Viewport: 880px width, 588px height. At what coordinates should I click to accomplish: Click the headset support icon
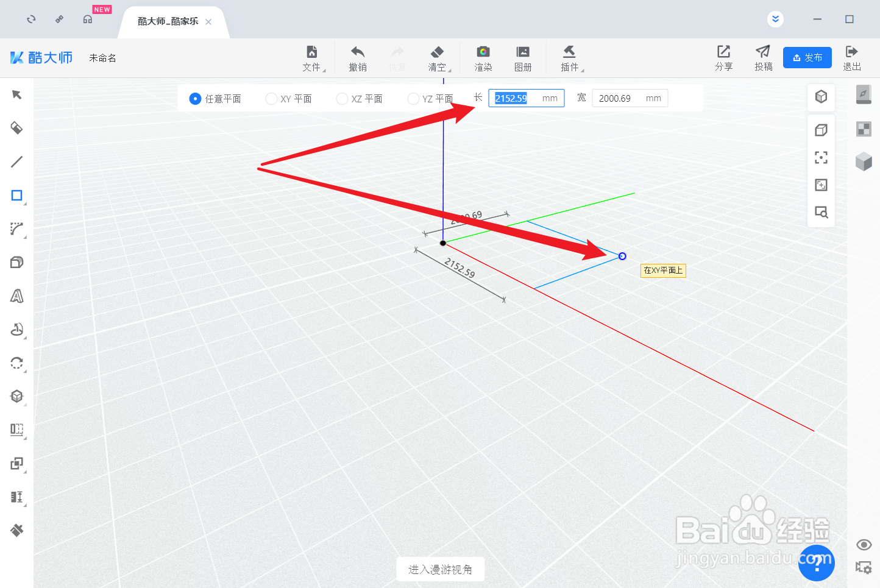(88, 19)
